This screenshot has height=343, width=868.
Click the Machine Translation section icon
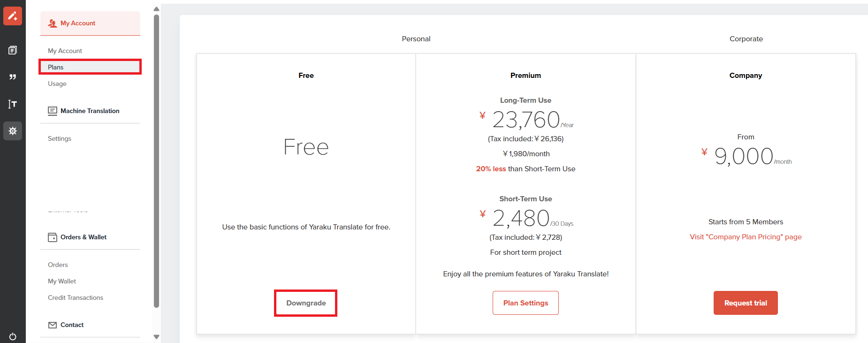click(53, 111)
